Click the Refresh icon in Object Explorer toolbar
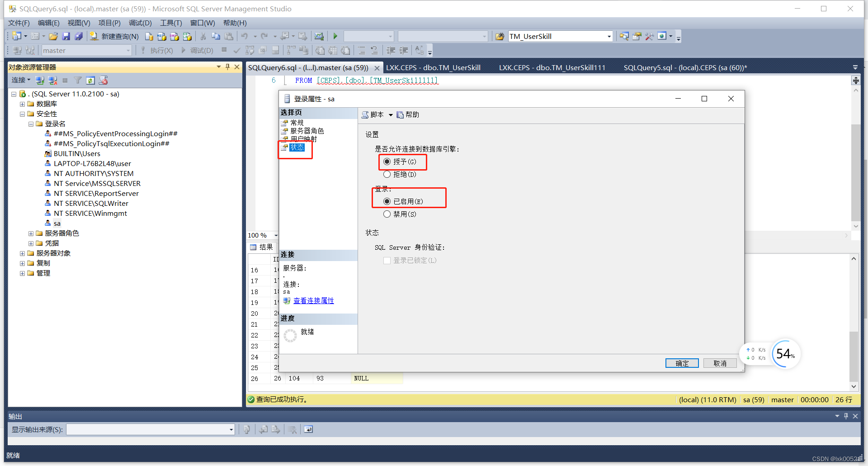 pyautogui.click(x=90, y=80)
